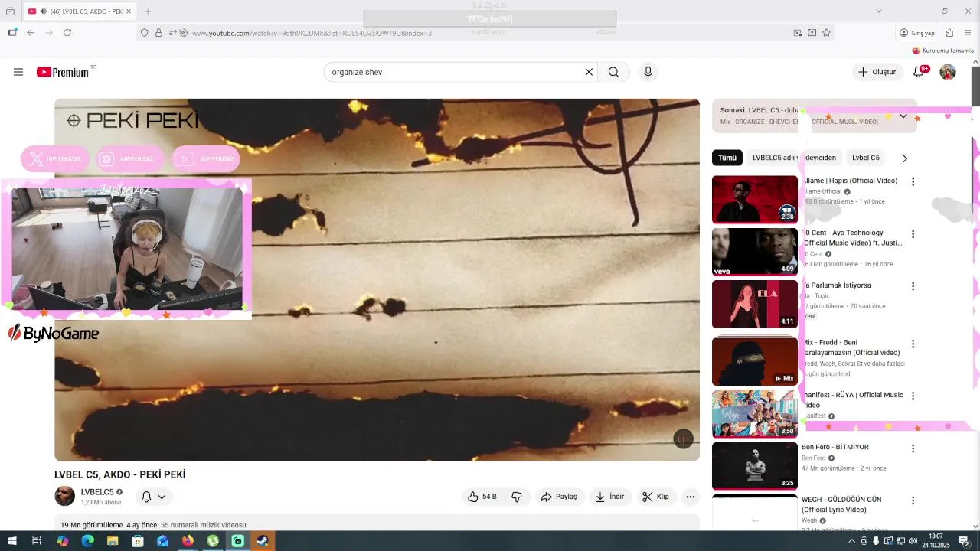
Task: Like the PEKİ PEKİ video
Action: pos(482,497)
